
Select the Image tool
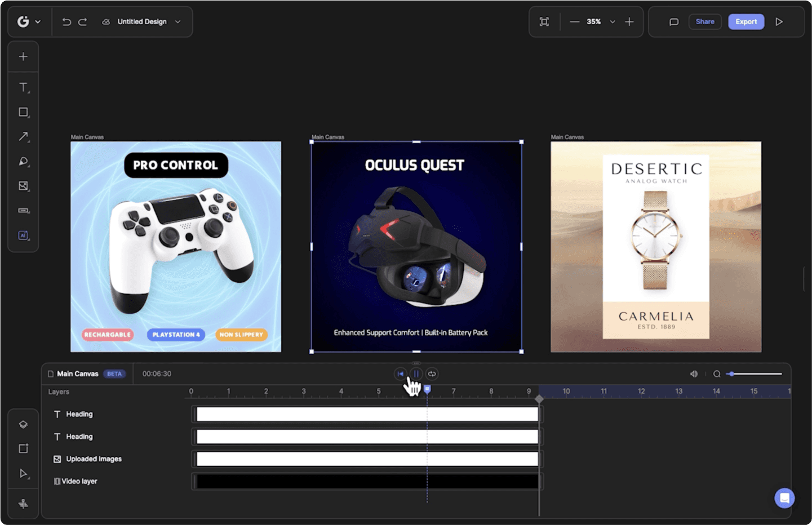[x=23, y=186]
